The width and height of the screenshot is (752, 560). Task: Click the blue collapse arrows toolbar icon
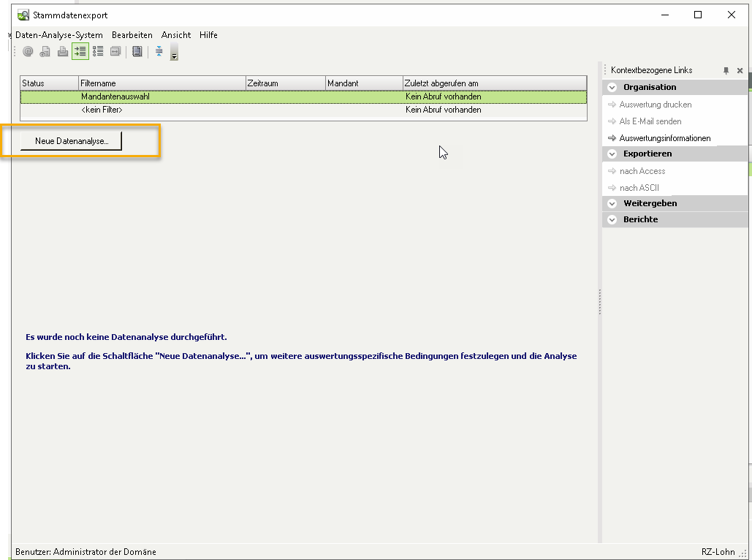[x=159, y=51]
